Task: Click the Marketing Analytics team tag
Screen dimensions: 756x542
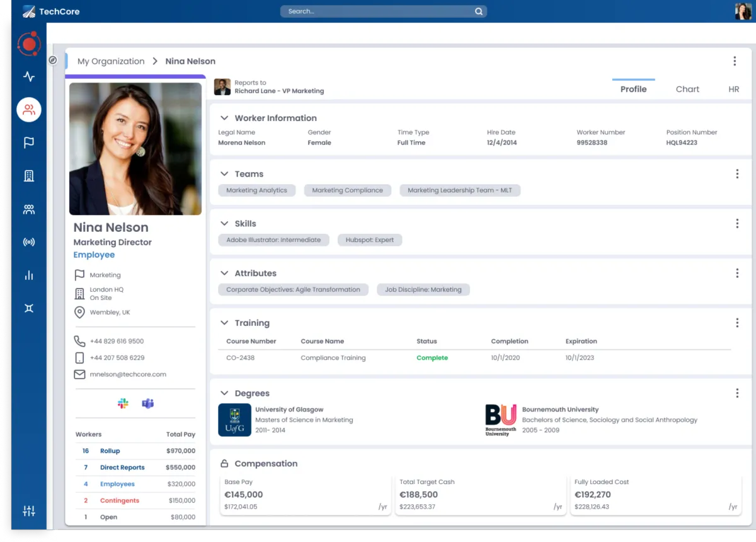Action: click(256, 190)
